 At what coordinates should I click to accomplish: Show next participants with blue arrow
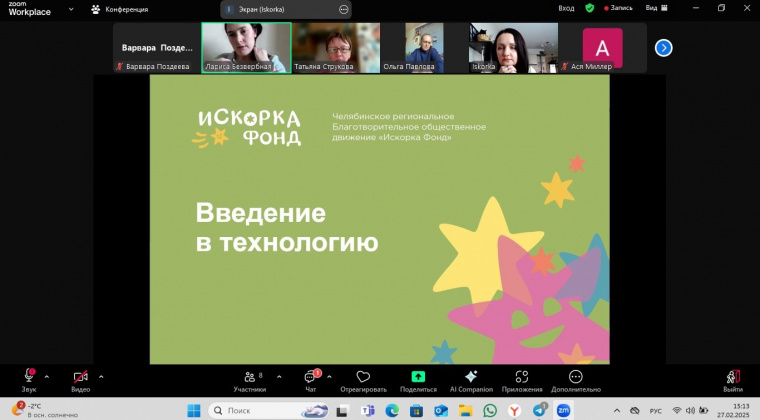pyautogui.click(x=663, y=48)
